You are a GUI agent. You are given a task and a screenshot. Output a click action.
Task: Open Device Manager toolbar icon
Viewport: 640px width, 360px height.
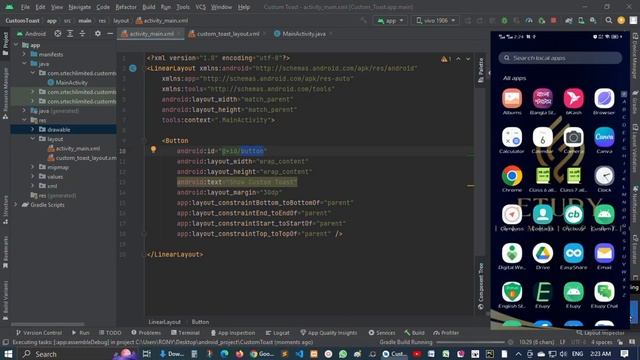581,20
